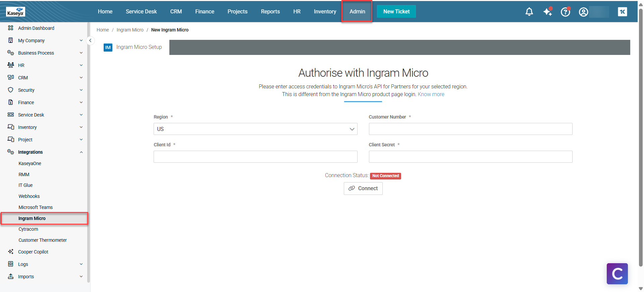Collapse the sidebar with arrow button

[x=90, y=41]
